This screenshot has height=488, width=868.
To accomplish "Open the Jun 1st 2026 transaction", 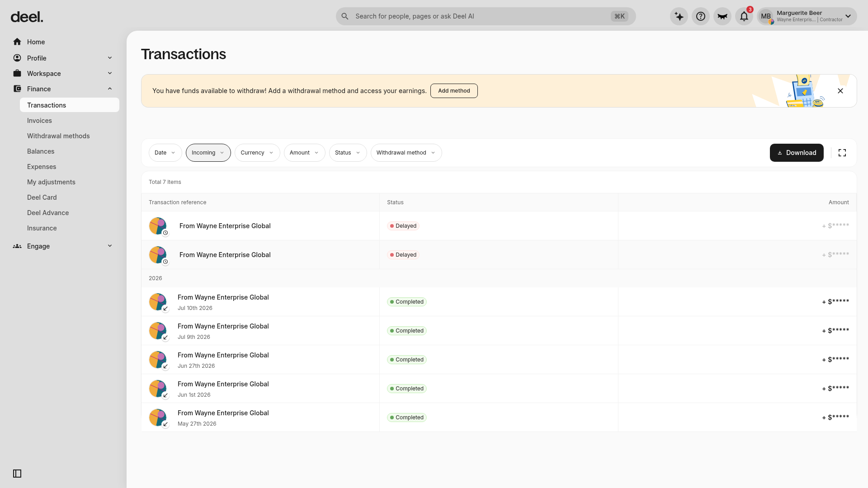I will [499, 389].
